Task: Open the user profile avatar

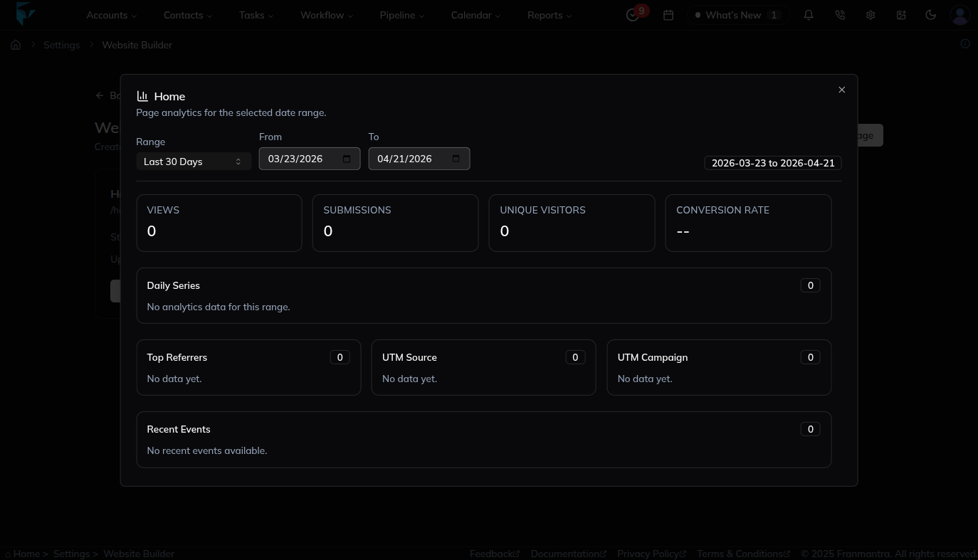Action: [x=960, y=15]
